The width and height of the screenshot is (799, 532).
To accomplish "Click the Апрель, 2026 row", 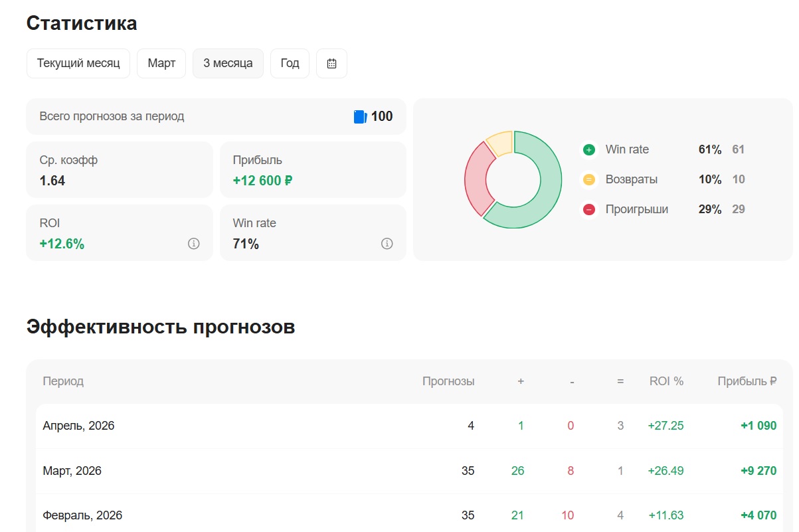I will point(409,426).
